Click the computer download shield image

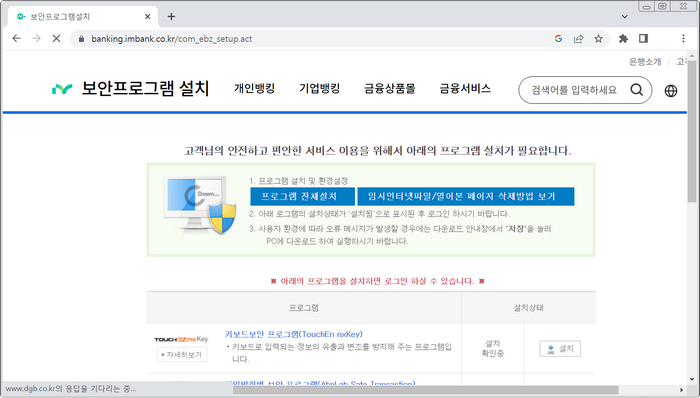200,204
